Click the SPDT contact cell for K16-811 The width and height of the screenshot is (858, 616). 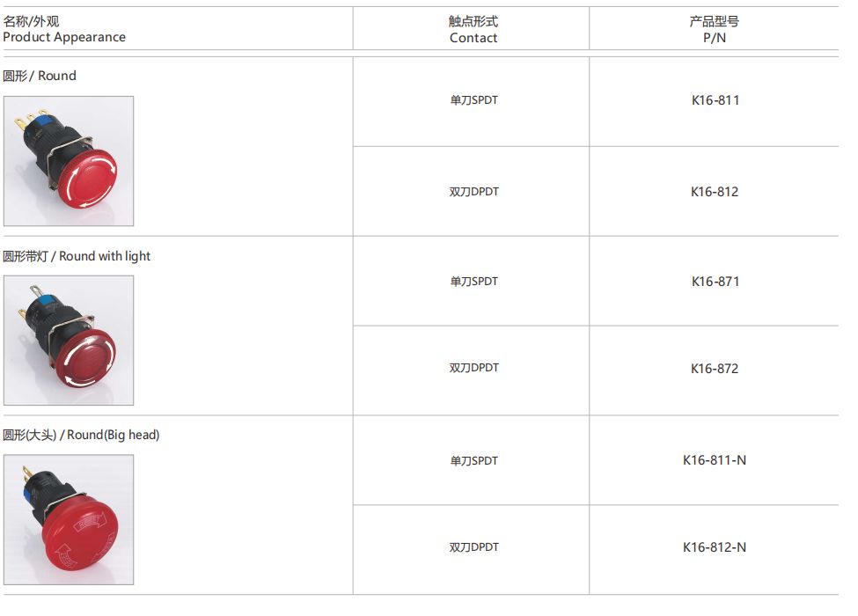(x=473, y=100)
